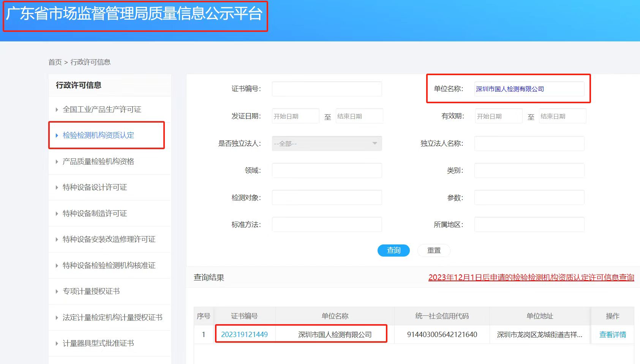Click the 统一社会信用代码 column header
The width and height of the screenshot is (640, 364).
[x=442, y=316]
